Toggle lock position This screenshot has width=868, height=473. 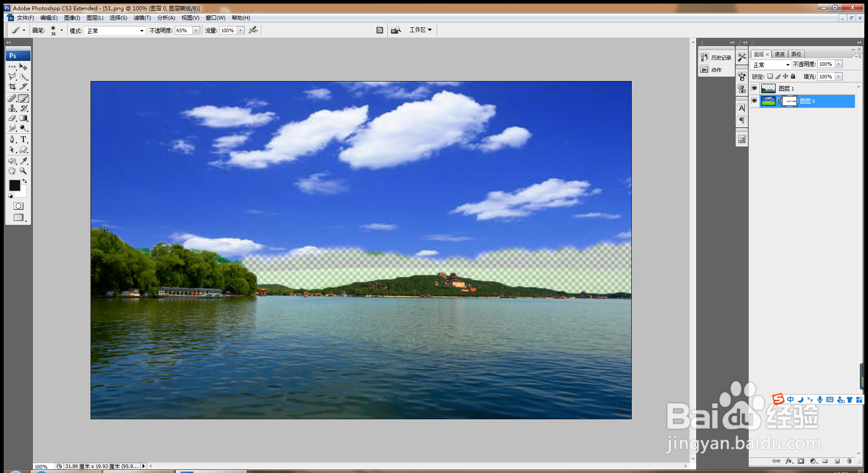click(786, 76)
